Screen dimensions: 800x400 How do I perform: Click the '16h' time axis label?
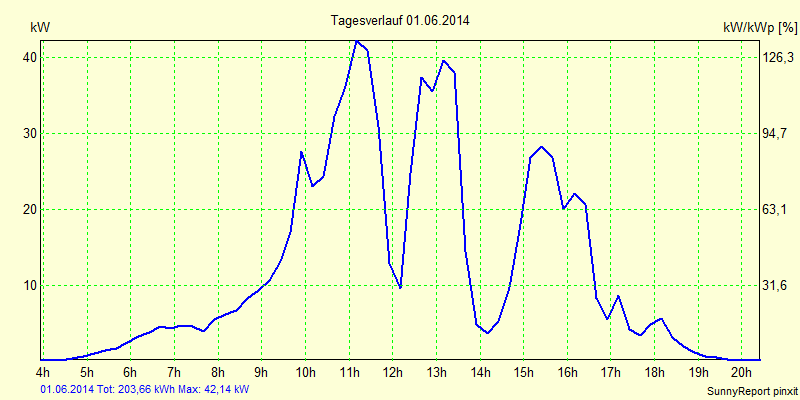click(567, 371)
